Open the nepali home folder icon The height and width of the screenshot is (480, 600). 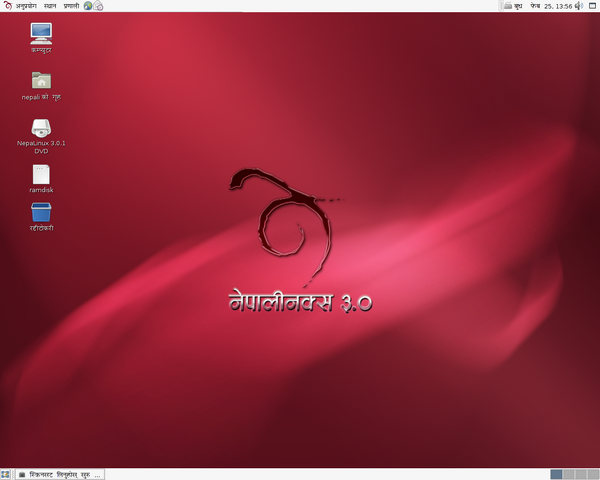(x=41, y=80)
